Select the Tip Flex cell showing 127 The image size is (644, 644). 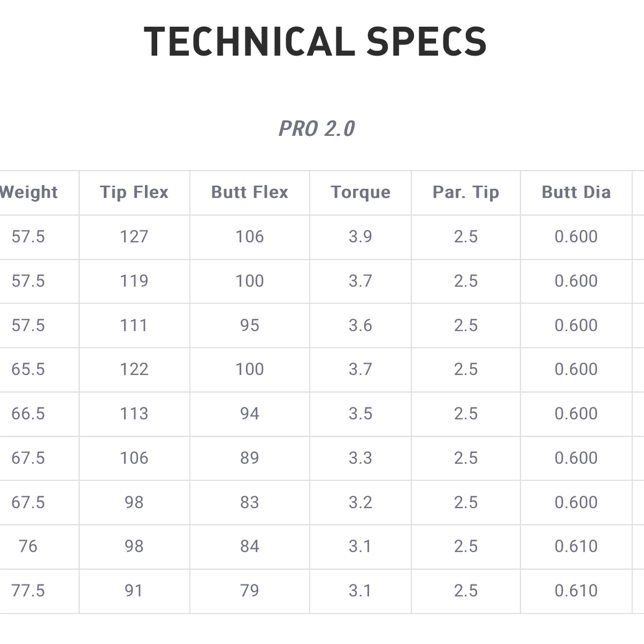tap(134, 237)
